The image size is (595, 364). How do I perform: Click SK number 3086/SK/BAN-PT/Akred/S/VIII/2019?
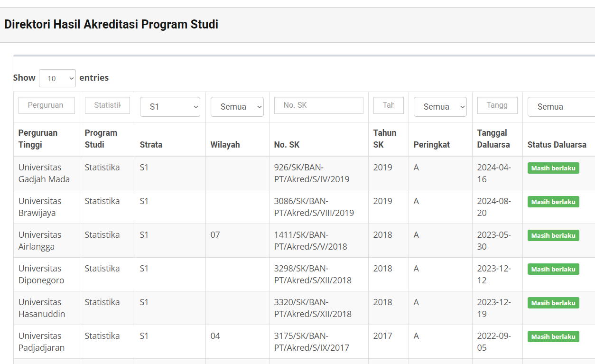(314, 207)
